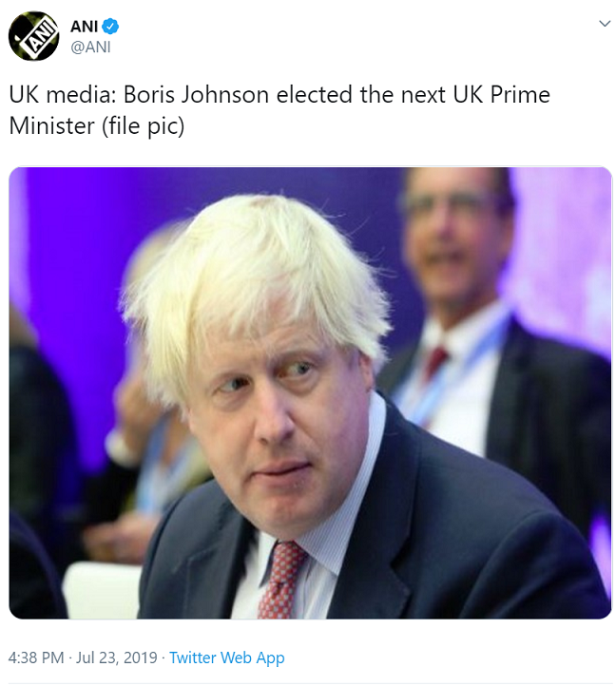616x686 pixels.
Task: Open the ANI profile avatar
Action: tap(33, 36)
